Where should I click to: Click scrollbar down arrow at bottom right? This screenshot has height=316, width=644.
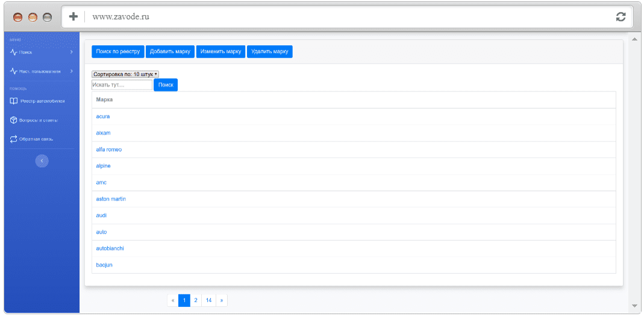[x=634, y=306]
